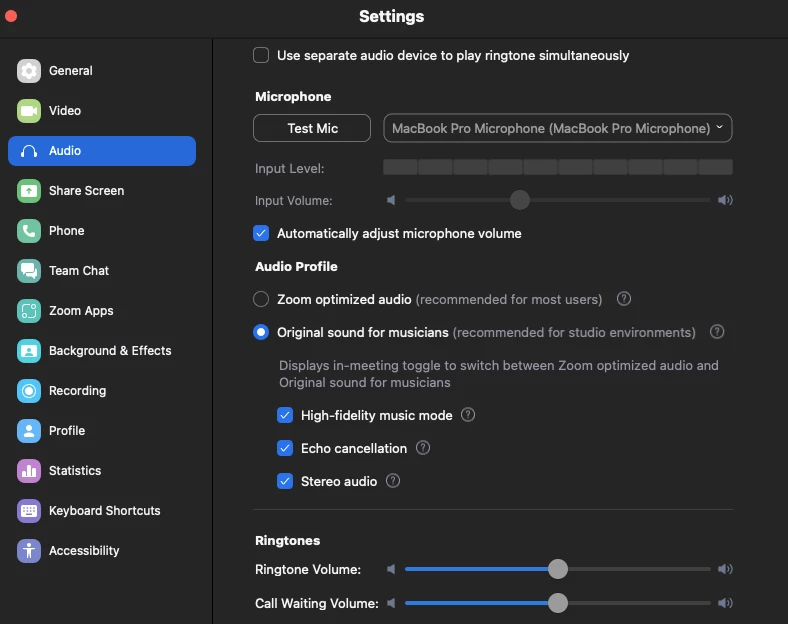Uncheck Automatically adjust microphone volume
The height and width of the screenshot is (624, 788).
(261, 234)
